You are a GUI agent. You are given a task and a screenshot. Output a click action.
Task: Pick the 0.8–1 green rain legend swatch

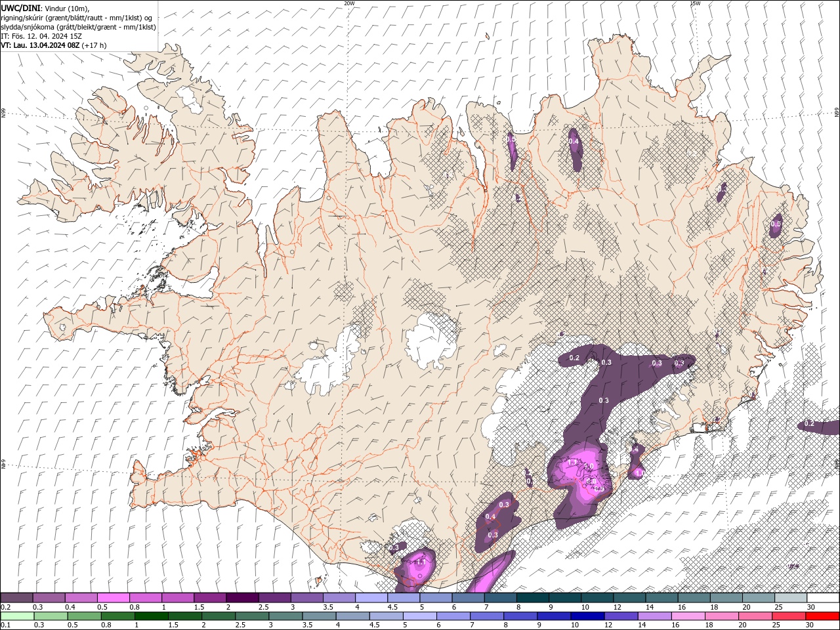(118, 616)
